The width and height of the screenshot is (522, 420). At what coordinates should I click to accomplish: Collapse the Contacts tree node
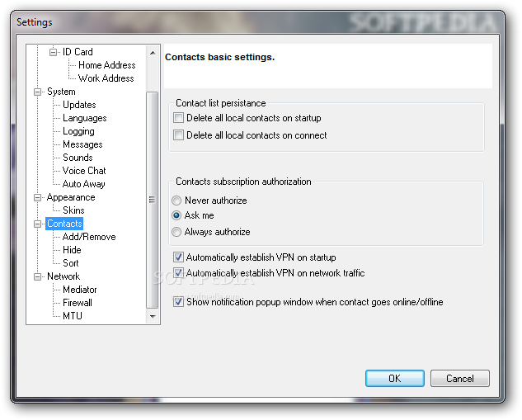[38, 224]
